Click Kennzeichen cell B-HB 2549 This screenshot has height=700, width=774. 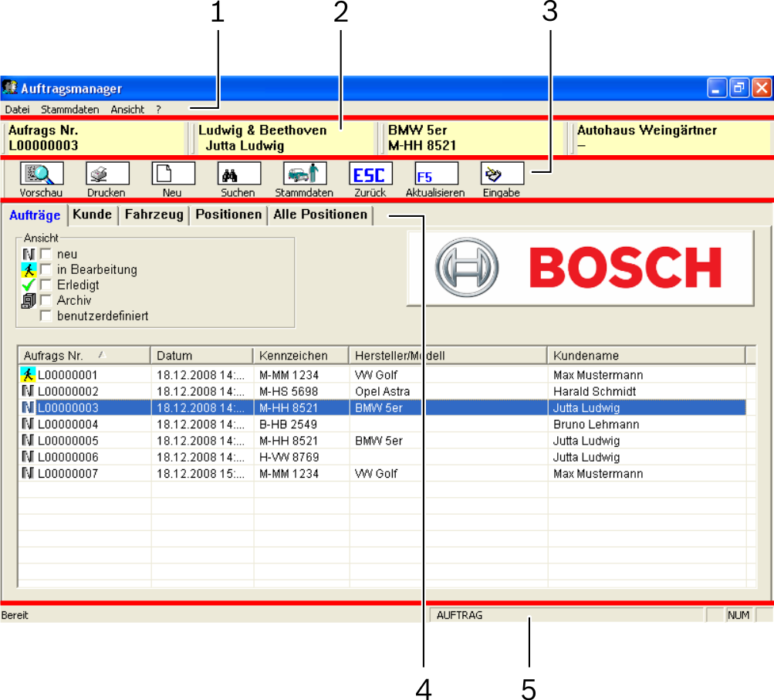click(x=289, y=424)
